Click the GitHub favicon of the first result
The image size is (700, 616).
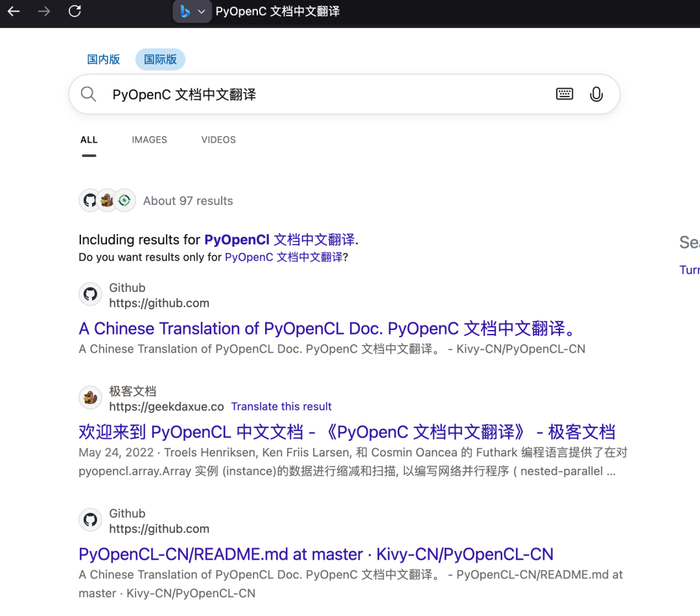coord(90,294)
